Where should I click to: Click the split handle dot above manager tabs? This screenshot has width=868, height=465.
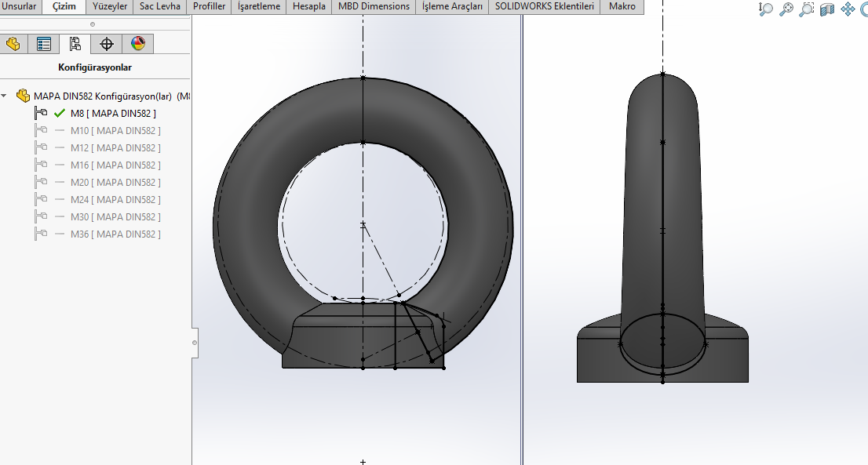point(93,24)
